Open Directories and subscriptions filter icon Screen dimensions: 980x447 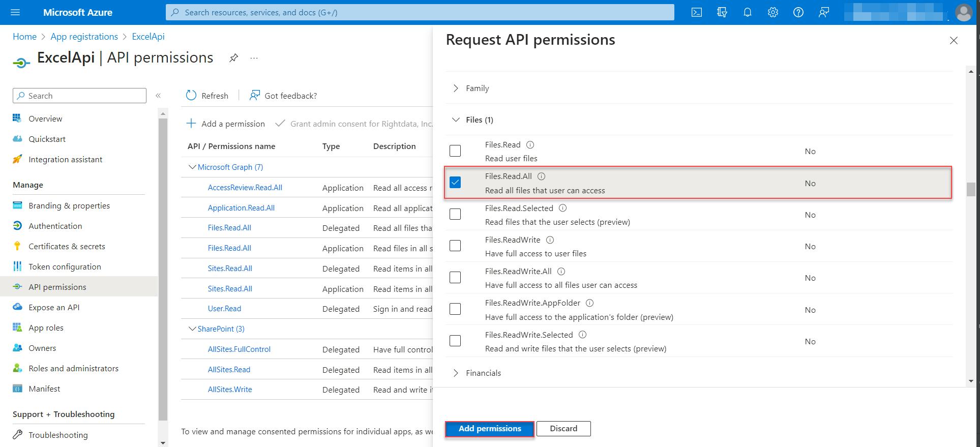pos(722,12)
